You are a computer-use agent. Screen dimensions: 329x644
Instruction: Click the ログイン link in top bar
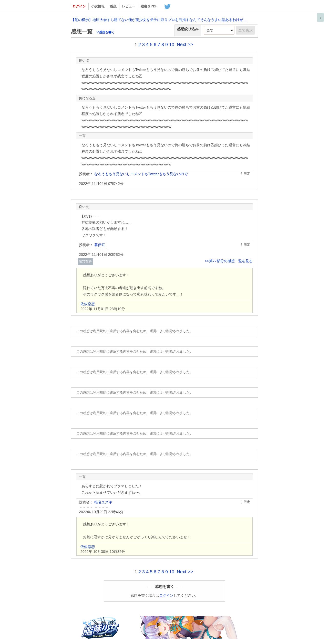tap(79, 6)
